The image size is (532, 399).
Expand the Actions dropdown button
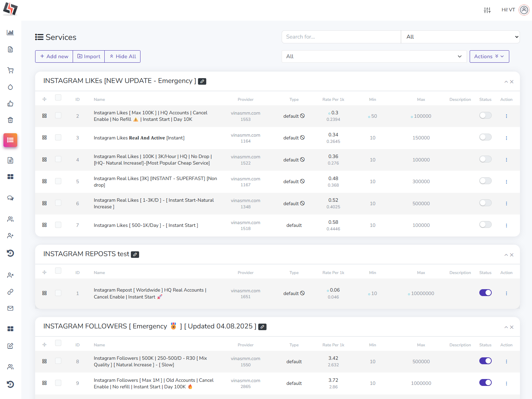point(489,56)
